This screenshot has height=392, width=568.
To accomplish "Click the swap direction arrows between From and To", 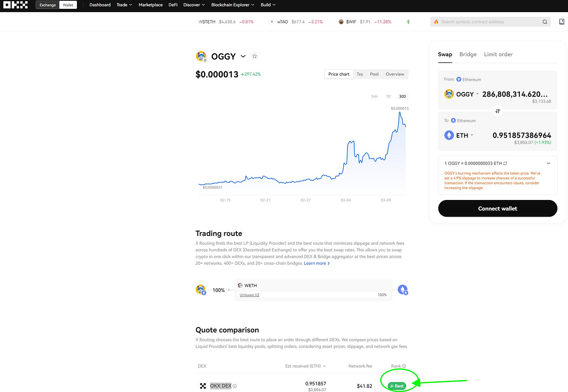I will pos(497,110).
